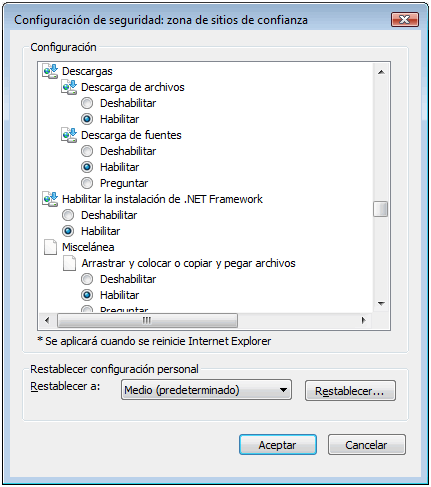
Task: Click the Restablecer... button
Action: pyautogui.click(x=350, y=391)
